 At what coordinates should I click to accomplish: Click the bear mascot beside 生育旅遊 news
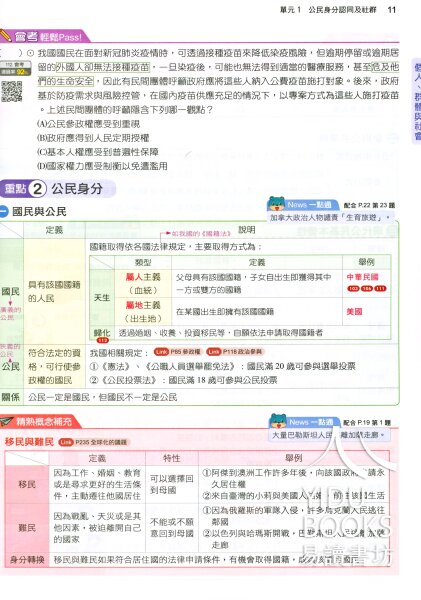(x=276, y=203)
